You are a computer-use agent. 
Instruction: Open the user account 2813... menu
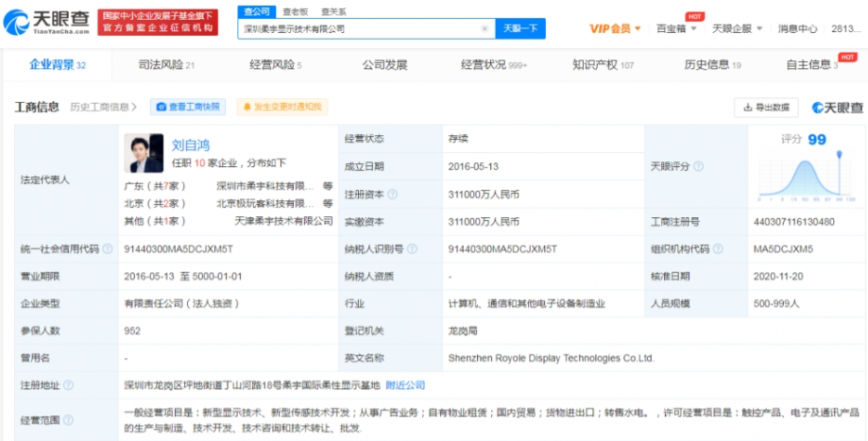(846, 28)
